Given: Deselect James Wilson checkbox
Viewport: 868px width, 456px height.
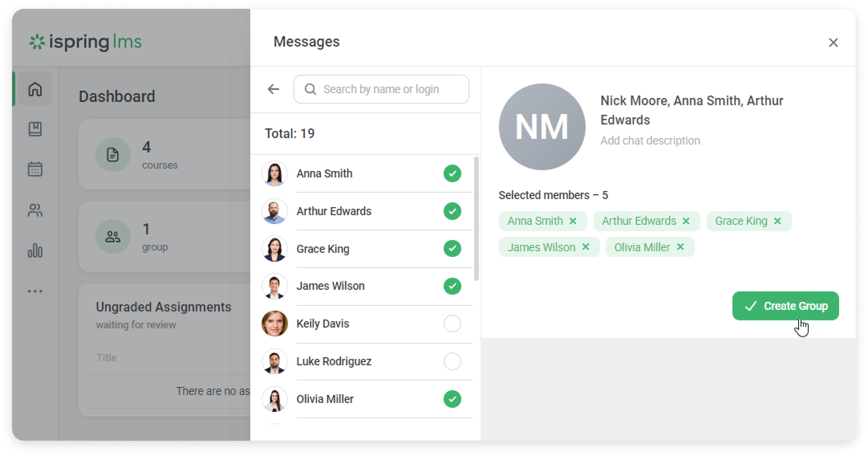Looking at the screenshot, I should tap(452, 286).
